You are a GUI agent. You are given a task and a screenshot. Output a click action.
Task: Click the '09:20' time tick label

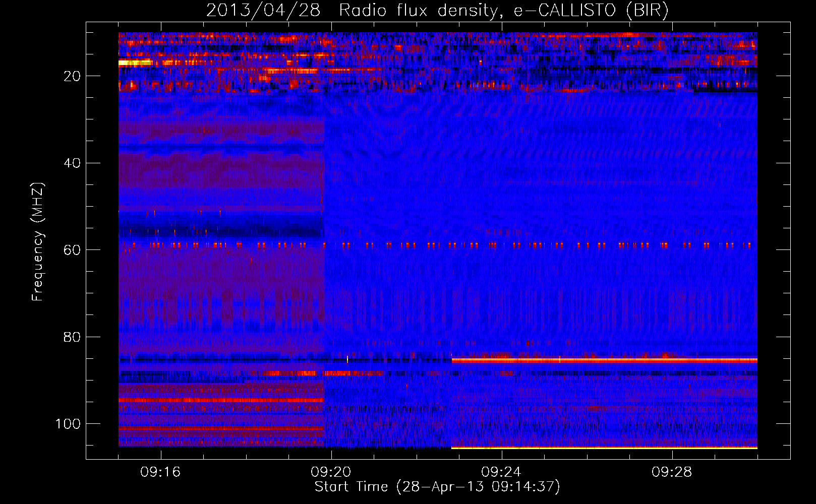coord(331,472)
